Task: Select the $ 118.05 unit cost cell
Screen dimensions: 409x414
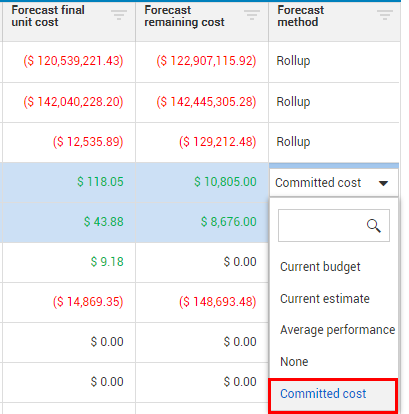Action: click(69, 182)
